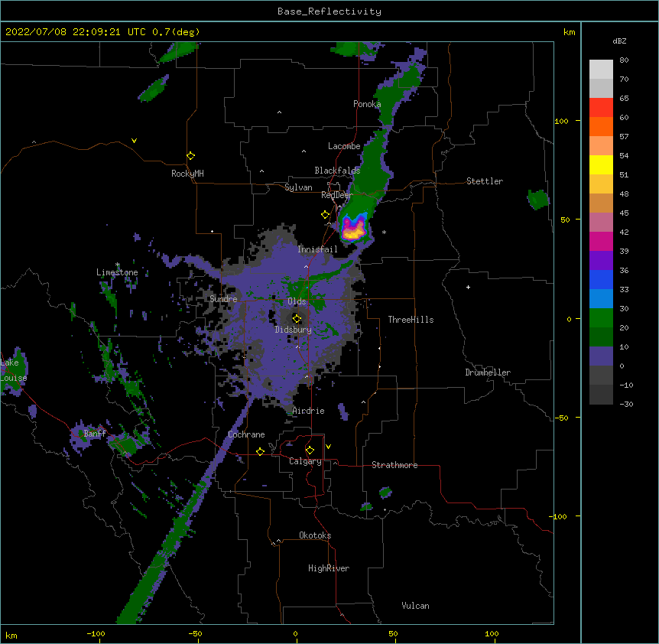Click the intense storm cell core near Innisfail
The height and width of the screenshot is (644, 659).
[353, 229]
